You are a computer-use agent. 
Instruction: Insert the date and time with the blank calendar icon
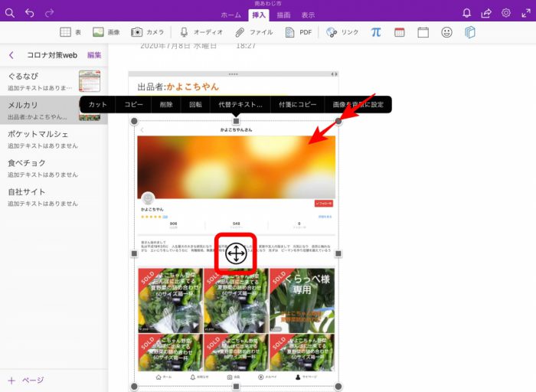tap(423, 32)
